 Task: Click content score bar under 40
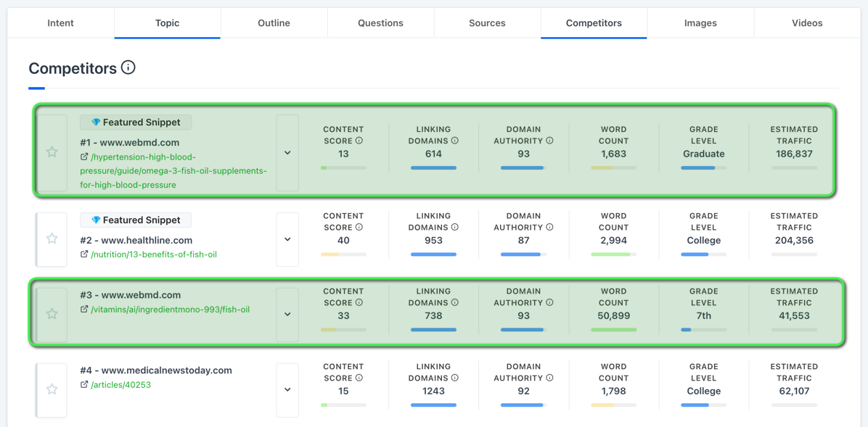[x=343, y=254]
